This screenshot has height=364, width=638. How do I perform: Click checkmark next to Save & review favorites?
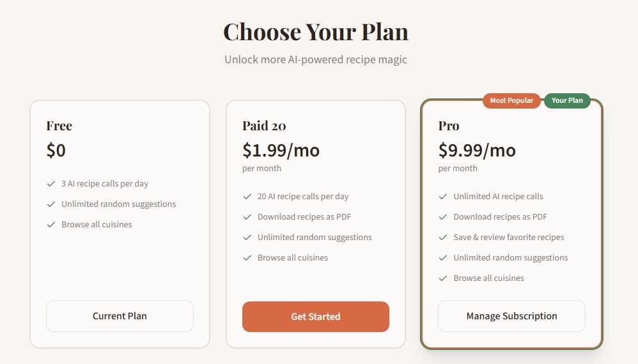coord(443,238)
